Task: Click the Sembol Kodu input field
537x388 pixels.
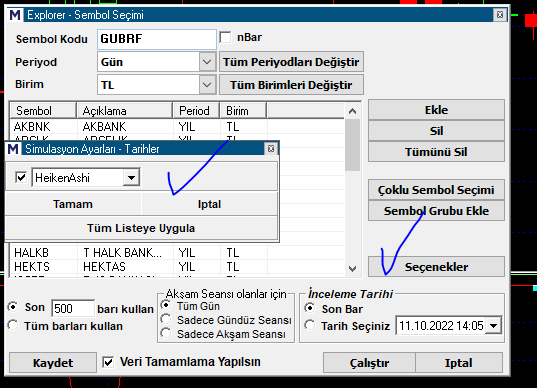Action: 157,39
